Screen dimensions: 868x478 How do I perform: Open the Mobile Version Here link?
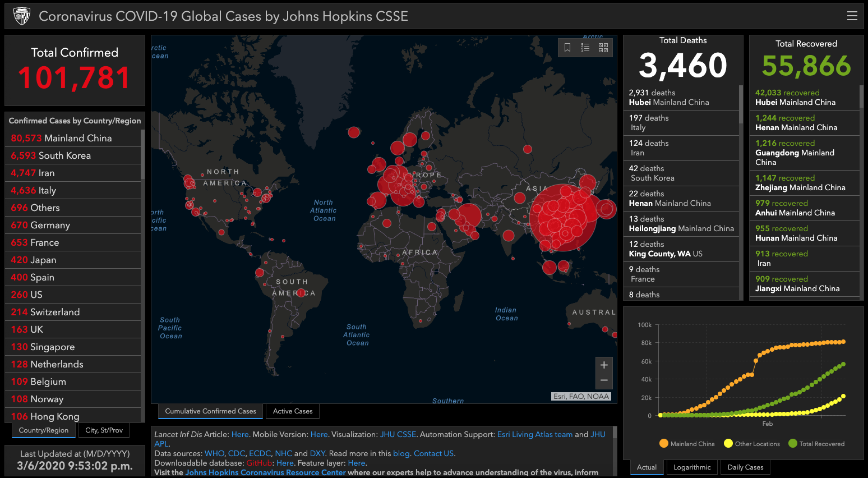(319, 434)
